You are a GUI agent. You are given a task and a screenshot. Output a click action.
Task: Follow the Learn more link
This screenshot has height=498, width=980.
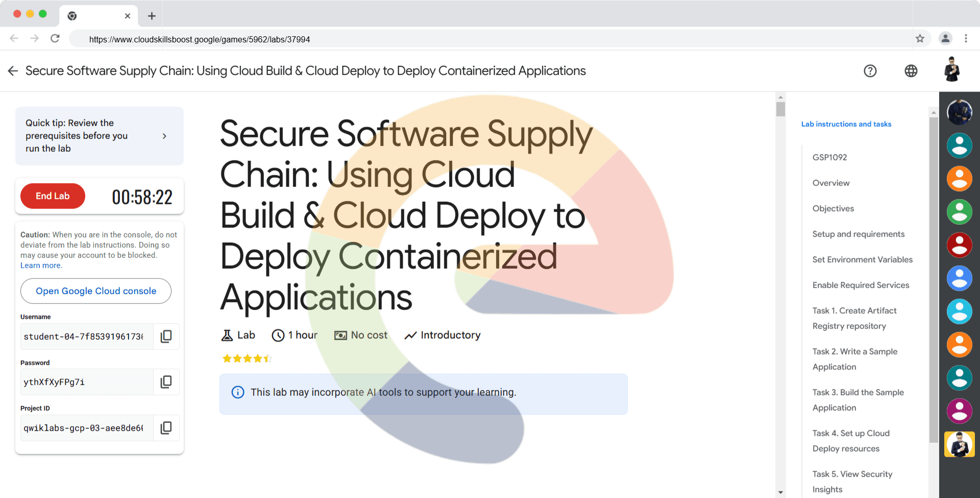[41, 266]
